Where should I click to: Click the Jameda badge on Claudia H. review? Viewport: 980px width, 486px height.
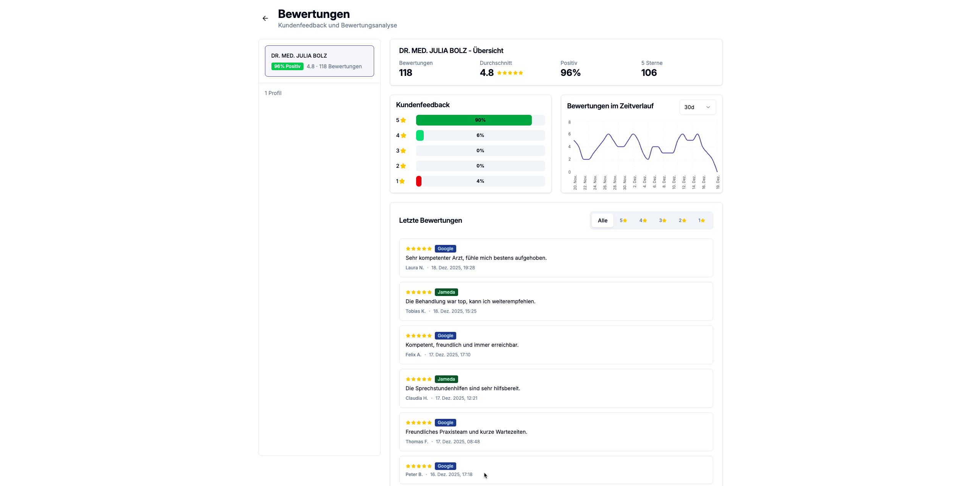[446, 379]
